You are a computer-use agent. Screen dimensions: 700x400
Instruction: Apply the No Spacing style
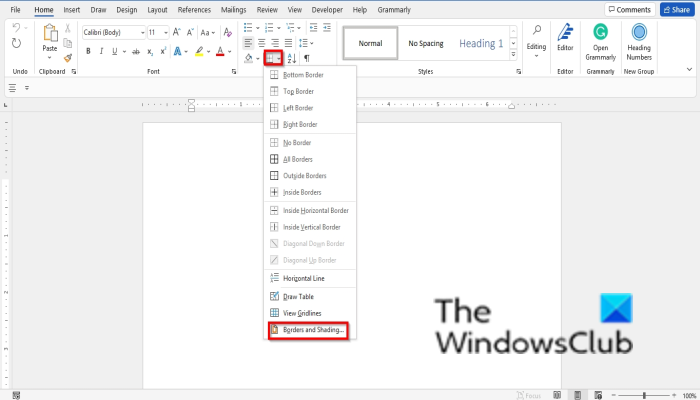tap(425, 43)
